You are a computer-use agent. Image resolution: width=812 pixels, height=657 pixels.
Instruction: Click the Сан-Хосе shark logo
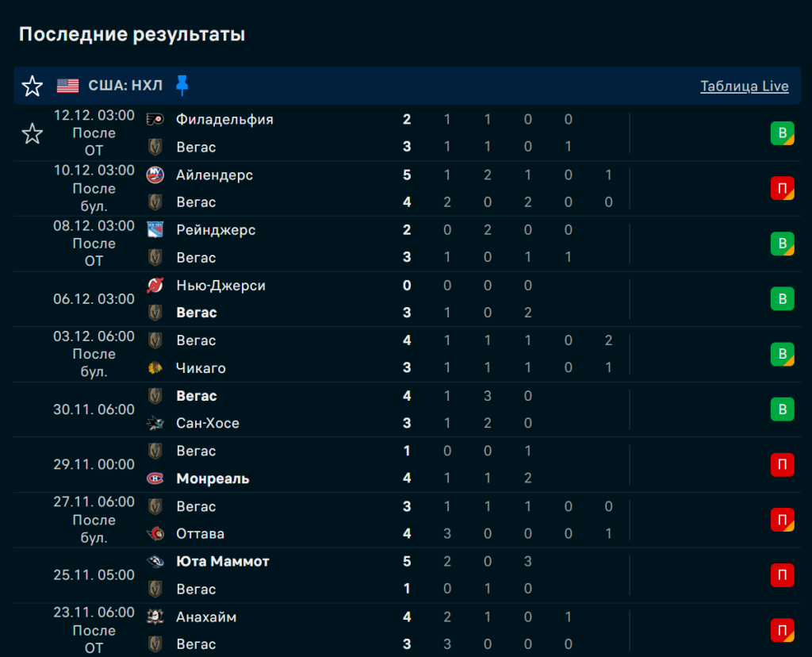155,424
